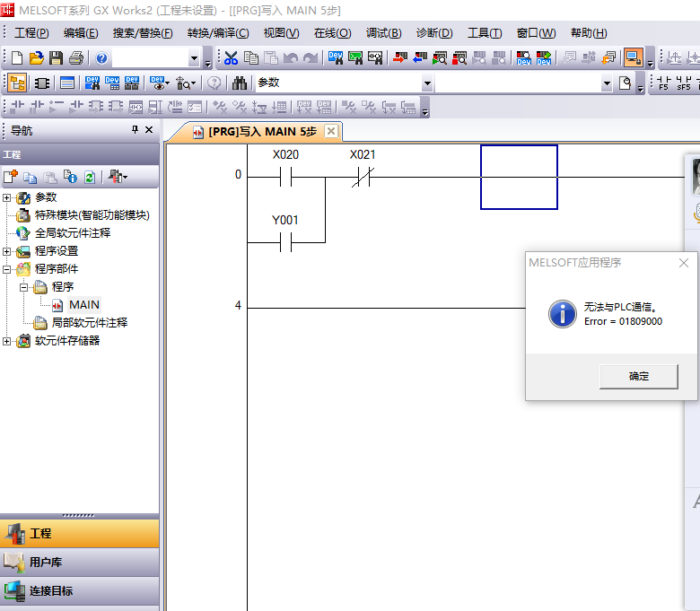700x611 pixels.
Task: Click the X021 normally closed contact
Action: pos(362,178)
